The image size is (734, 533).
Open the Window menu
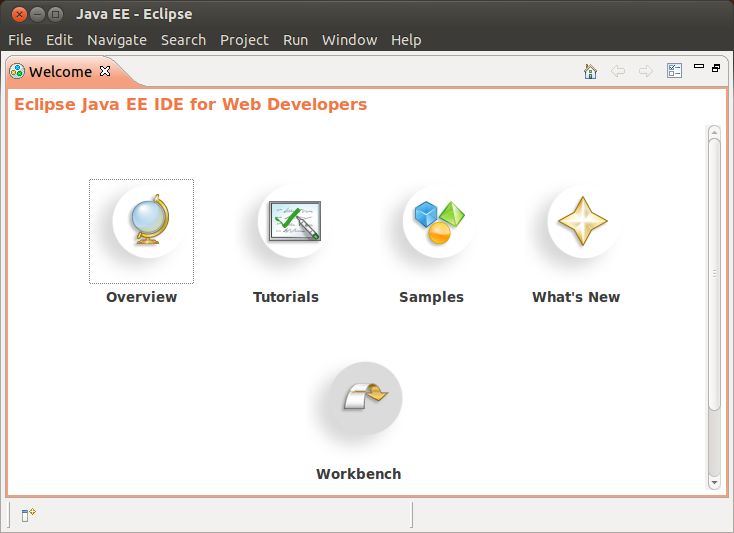point(349,40)
